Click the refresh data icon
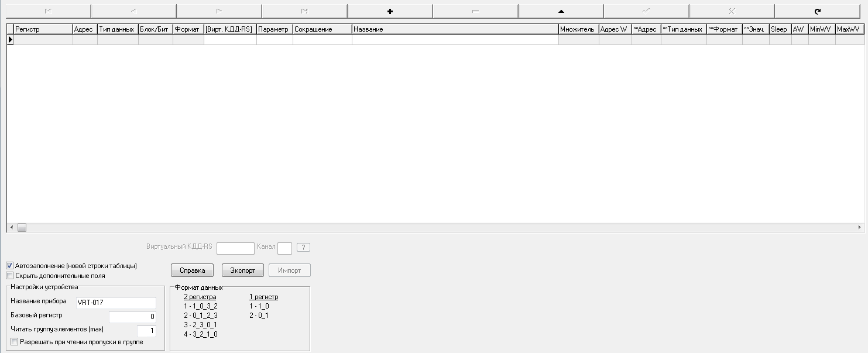 (817, 11)
